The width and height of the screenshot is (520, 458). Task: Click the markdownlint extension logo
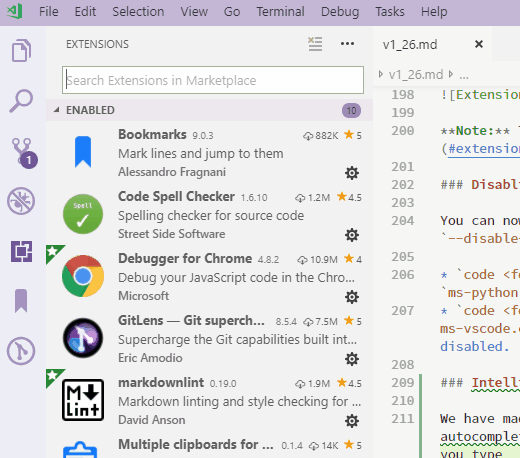tap(83, 400)
